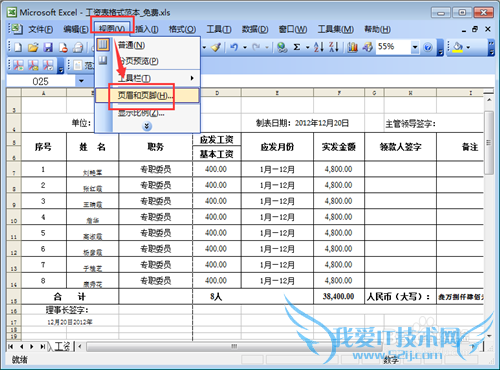
Task: Click the first PDF conversion toolbar icon
Action: [x=18, y=65]
